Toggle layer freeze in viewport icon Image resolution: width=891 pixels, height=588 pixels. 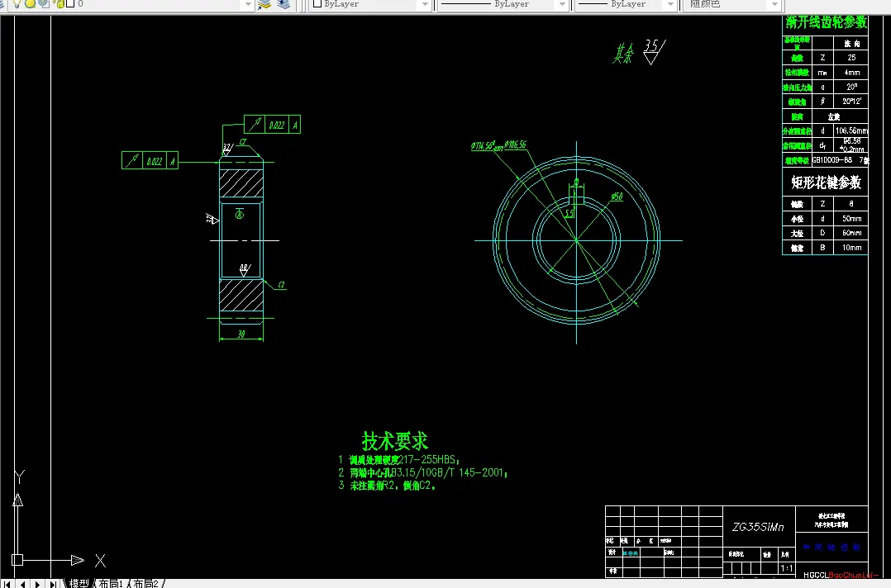pos(44,4)
